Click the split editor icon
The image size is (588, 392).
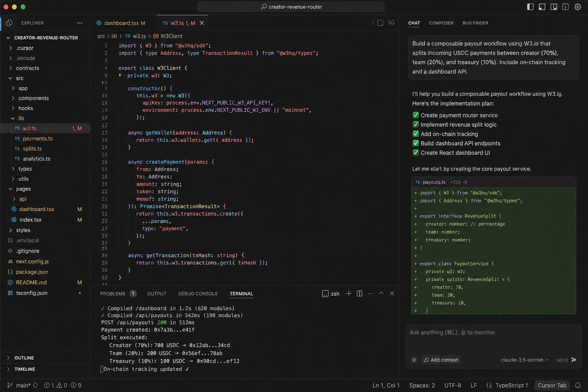[380, 23]
